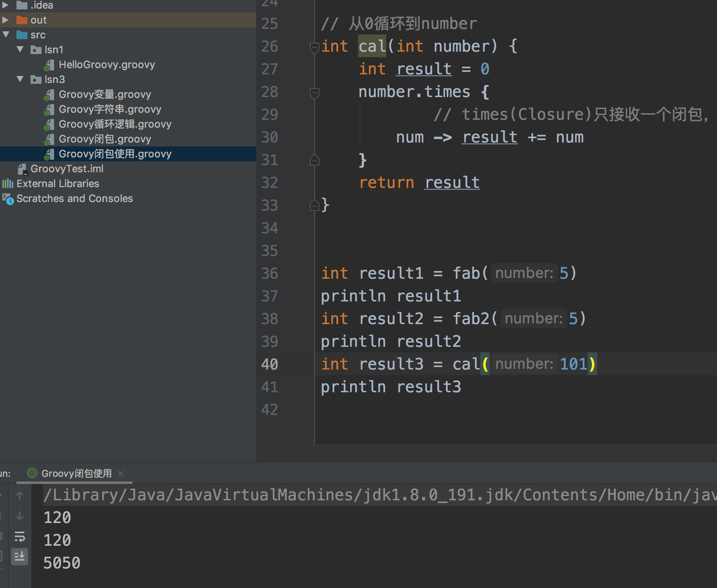Fold the cal method at line 26
Screen dimensions: 717x588
(x=314, y=48)
